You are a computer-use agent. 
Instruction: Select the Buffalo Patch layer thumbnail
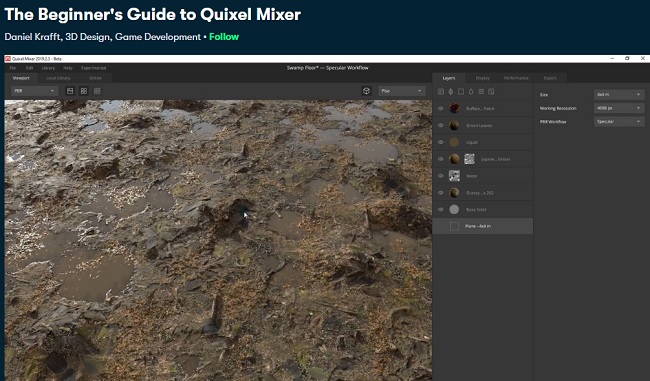pyautogui.click(x=454, y=109)
